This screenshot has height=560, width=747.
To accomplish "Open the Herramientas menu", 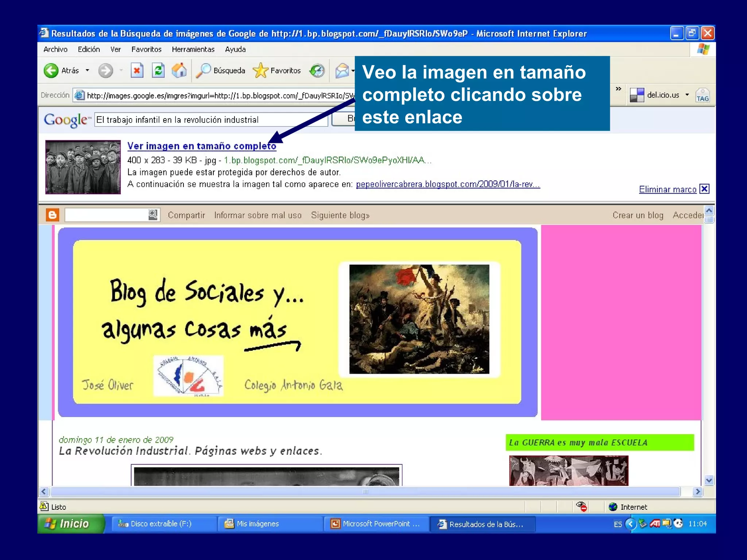I will [x=193, y=49].
